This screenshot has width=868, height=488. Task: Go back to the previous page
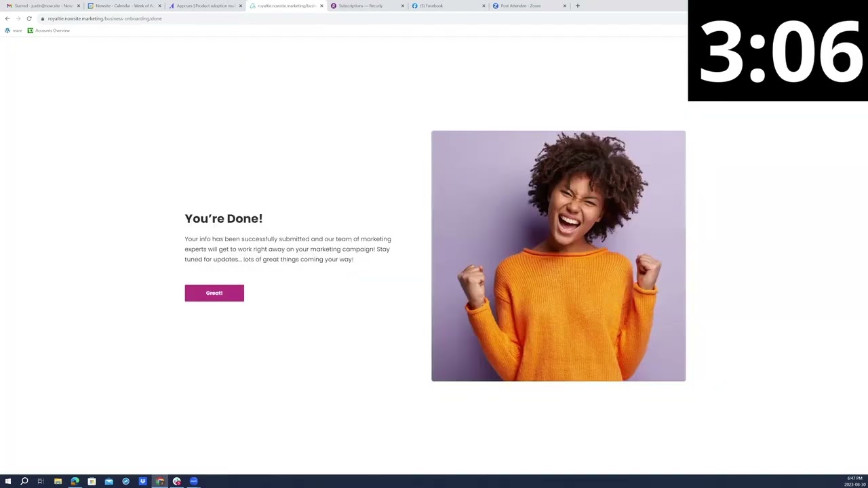(7, 18)
